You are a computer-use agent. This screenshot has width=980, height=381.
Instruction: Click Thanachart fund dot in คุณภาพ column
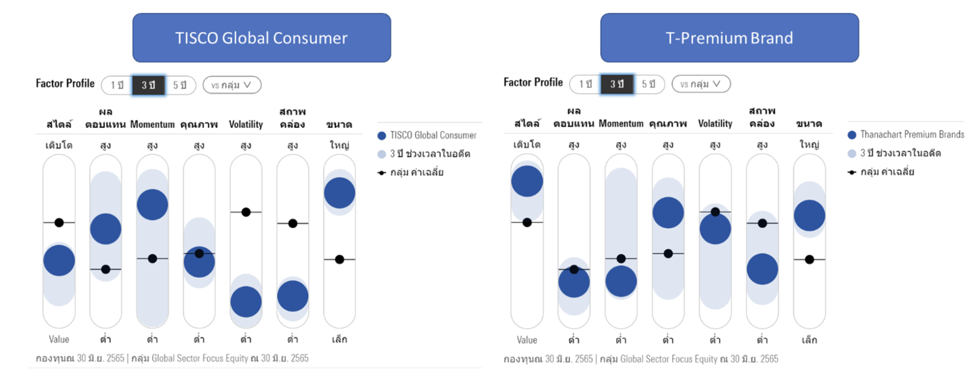pos(668,212)
